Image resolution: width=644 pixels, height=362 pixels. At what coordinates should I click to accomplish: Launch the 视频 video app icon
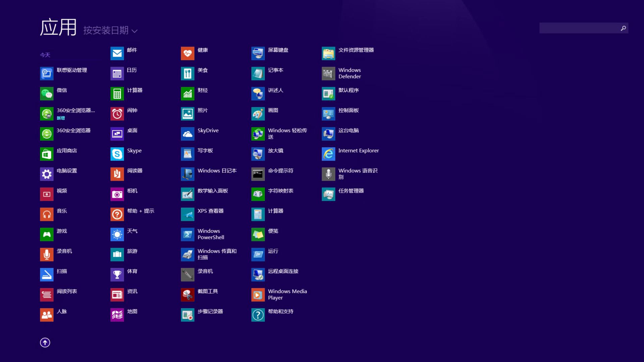[x=47, y=194]
